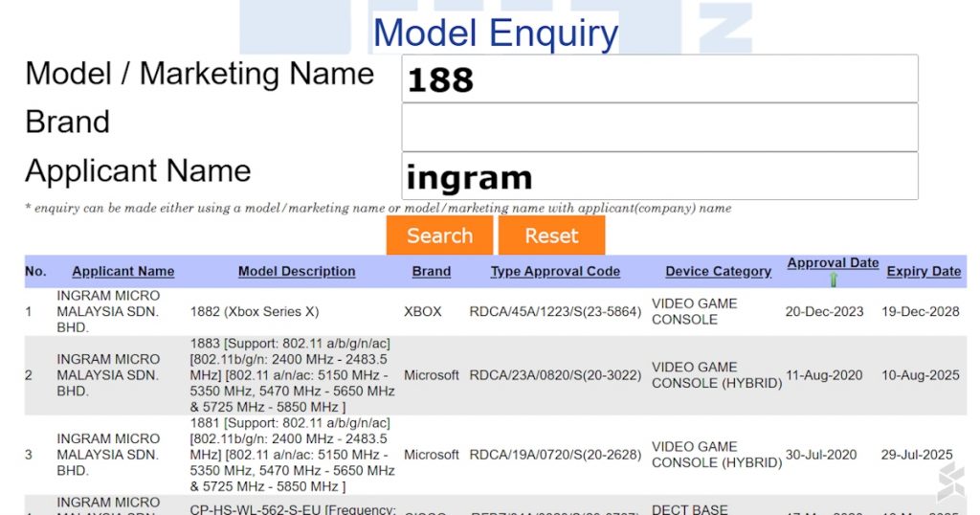Viewport: 980px width, 515px height.
Task: Select approval date 30-Jul-2020
Action: 820,455
